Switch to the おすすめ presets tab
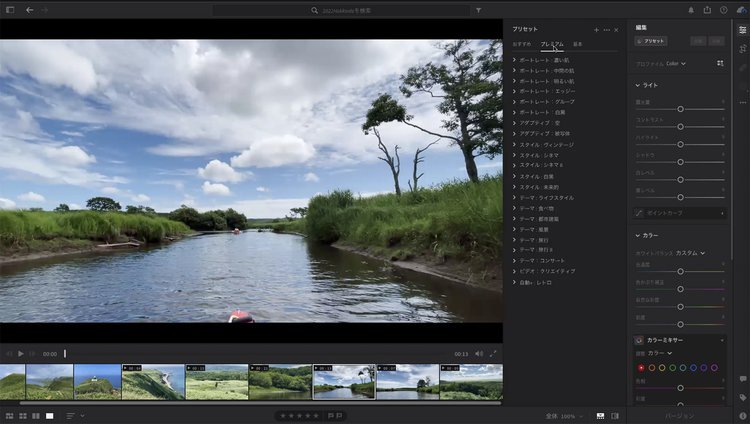Viewport: 750px width, 424px height. [x=522, y=45]
